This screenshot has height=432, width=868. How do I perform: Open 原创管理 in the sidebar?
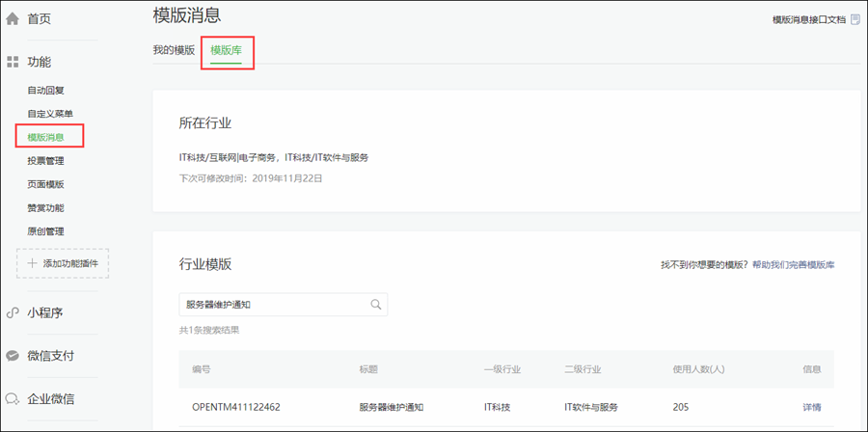[x=45, y=230]
